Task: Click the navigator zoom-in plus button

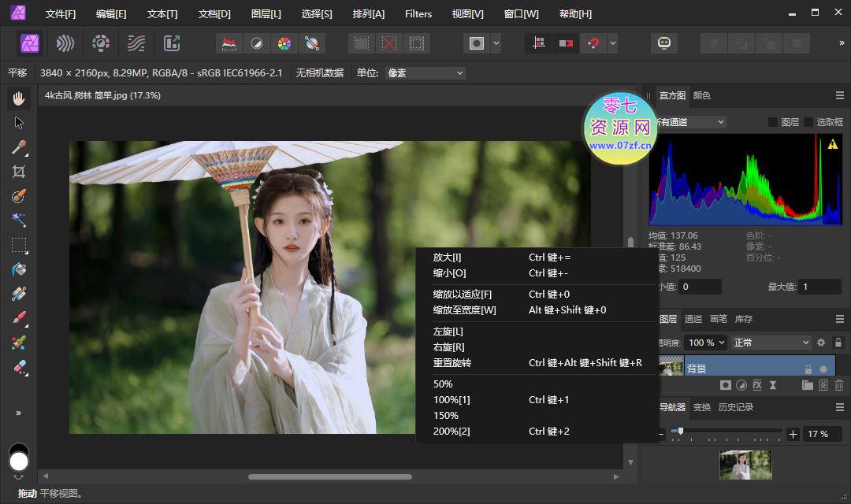Action: [x=793, y=434]
